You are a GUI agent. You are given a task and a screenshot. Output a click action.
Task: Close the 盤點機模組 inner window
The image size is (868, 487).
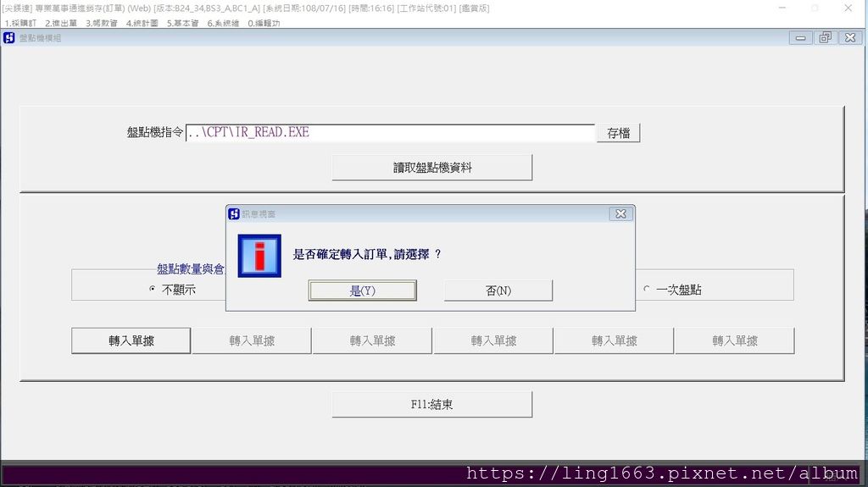pyautogui.click(x=850, y=37)
